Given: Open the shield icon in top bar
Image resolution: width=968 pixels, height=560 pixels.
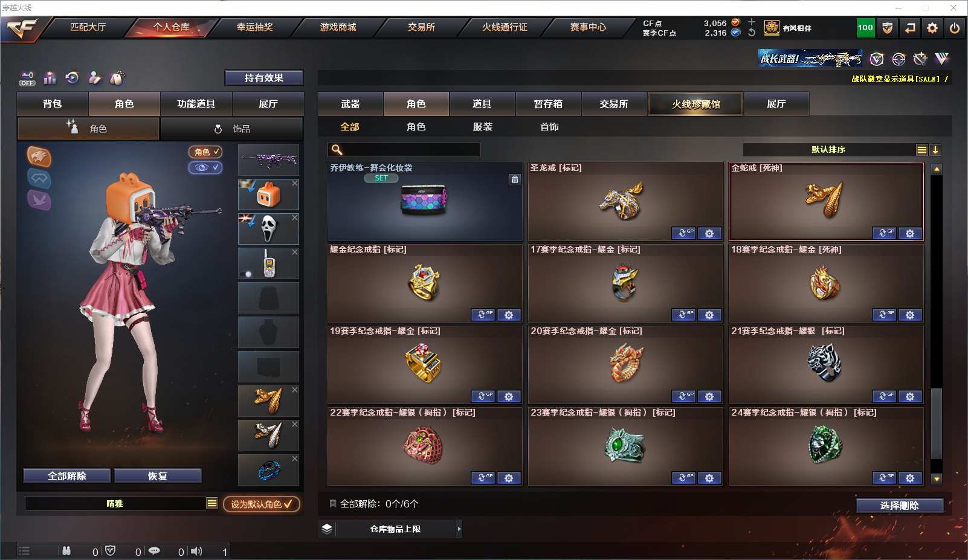Looking at the screenshot, I should [887, 28].
